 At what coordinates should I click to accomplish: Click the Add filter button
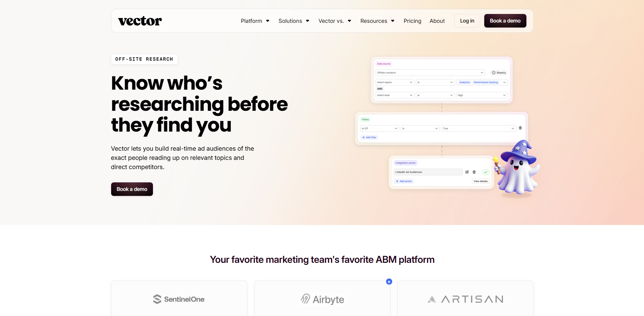[x=369, y=137]
